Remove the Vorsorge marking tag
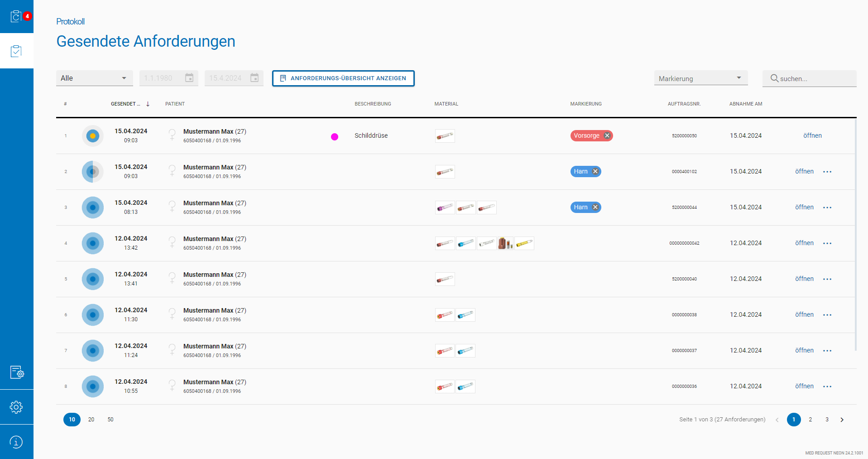Screen dimensions: 868x459 click(607, 135)
